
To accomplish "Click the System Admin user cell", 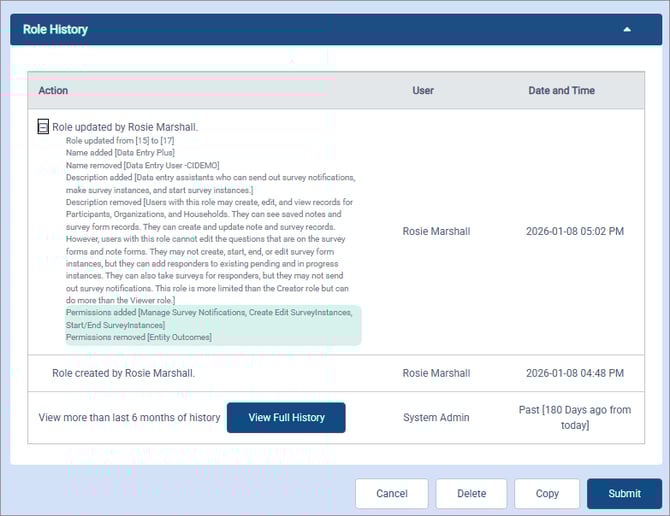I will (436, 417).
